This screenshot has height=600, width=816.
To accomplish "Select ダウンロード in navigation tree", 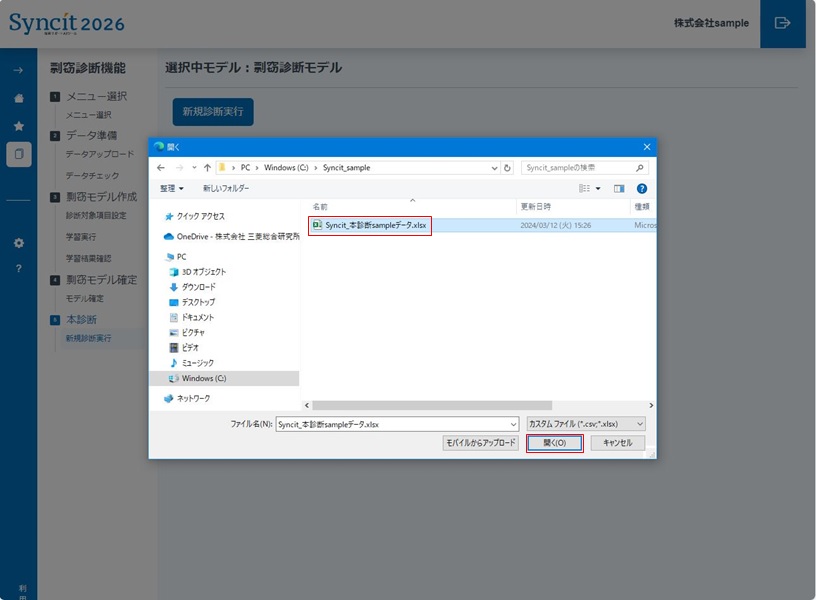I will click(197, 287).
